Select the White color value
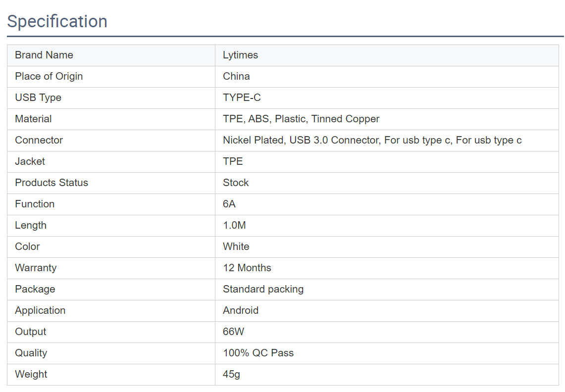Viewport: 565px width, 392px height. click(x=236, y=247)
